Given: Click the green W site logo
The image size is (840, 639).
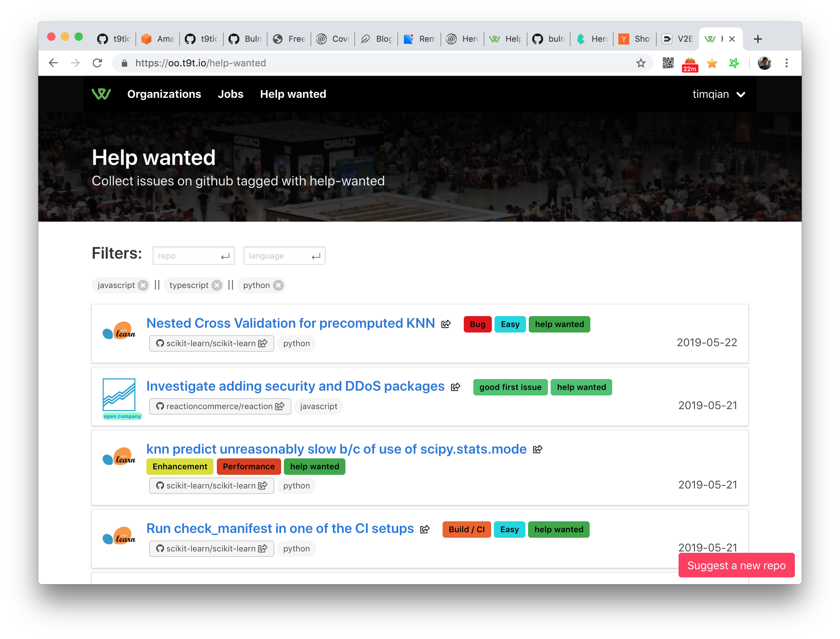Looking at the screenshot, I should [x=101, y=94].
